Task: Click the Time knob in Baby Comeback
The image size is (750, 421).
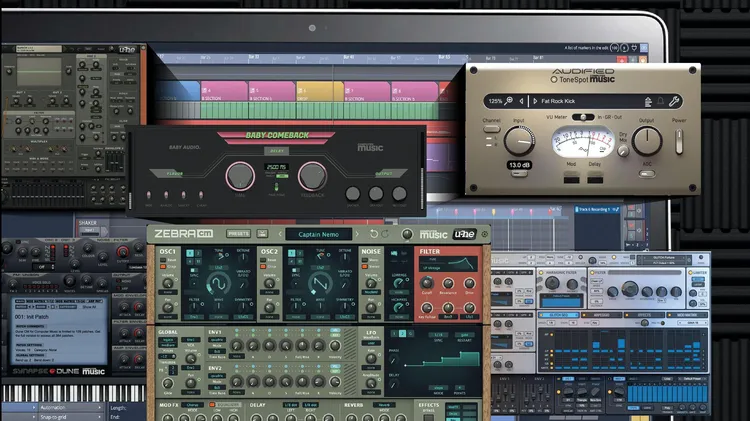Action: coord(240,176)
